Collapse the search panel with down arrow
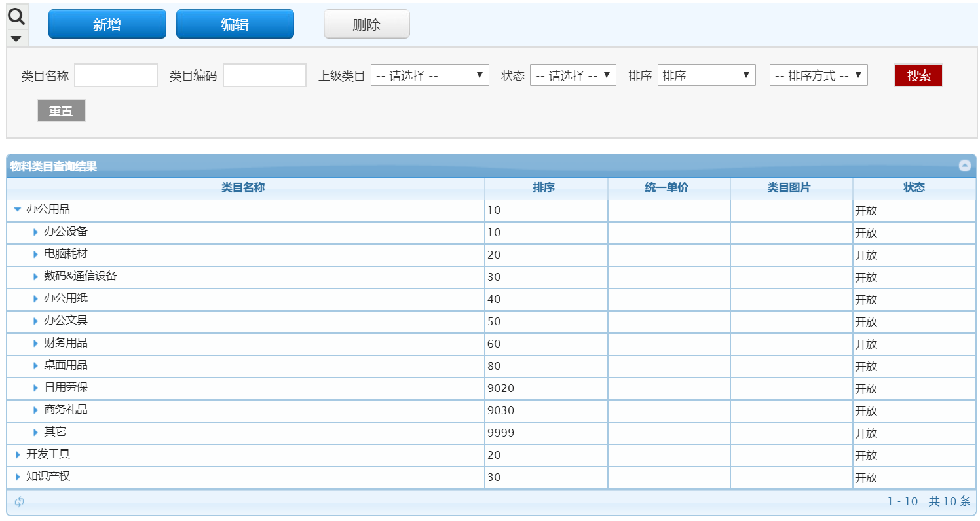Viewport: 980px width, 521px height. (16, 39)
